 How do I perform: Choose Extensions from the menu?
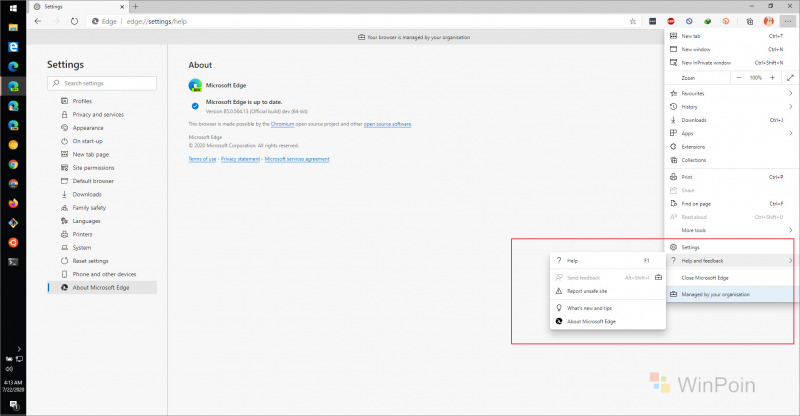tap(731, 146)
